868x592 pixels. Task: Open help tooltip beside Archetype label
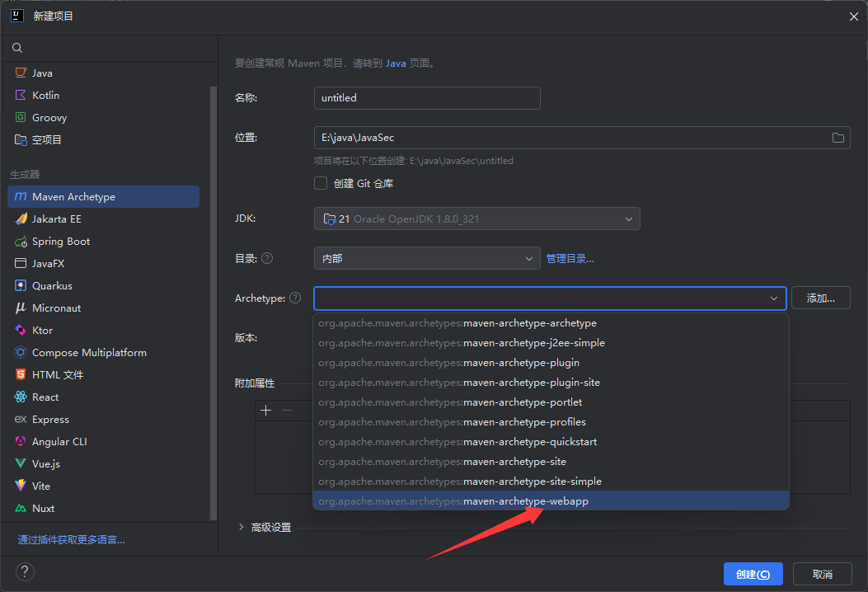click(x=295, y=298)
